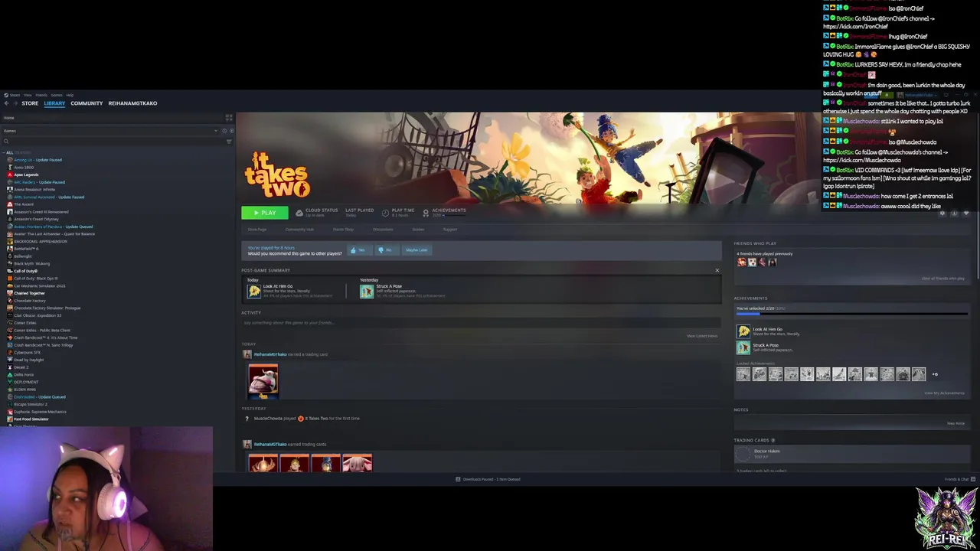Click the Trading Cards help question icon

click(x=773, y=440)
